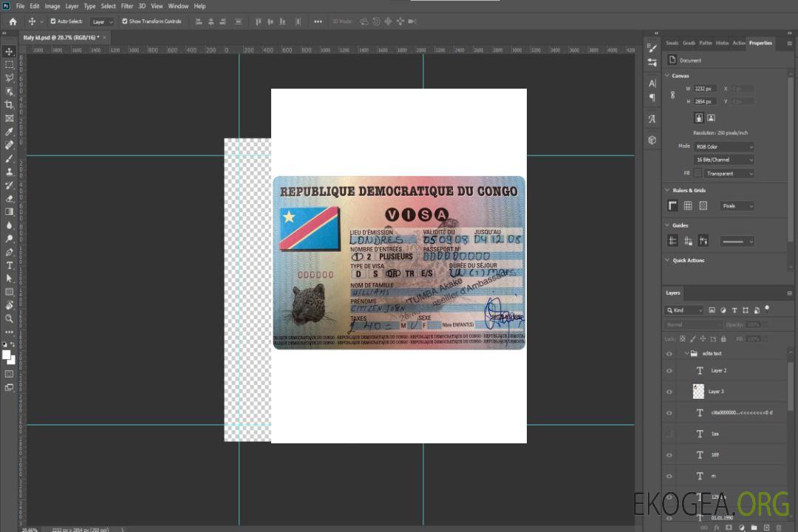Image resolution: width=798 pixels, height=532 pixels.
Task: Filter layers by type layers (T icon)
Action: coord(734,310)
